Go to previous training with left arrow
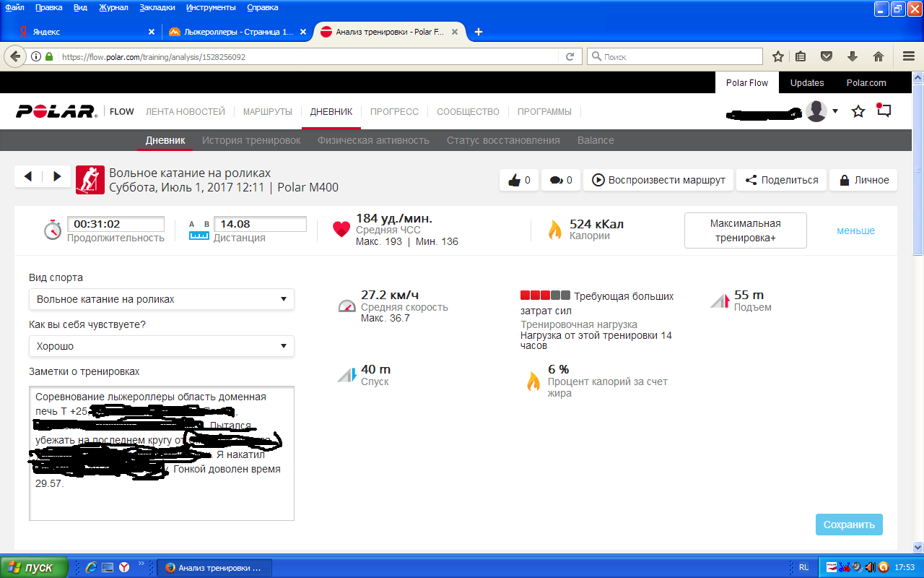This screenshot has width=924, height=578. pos(28,176)
